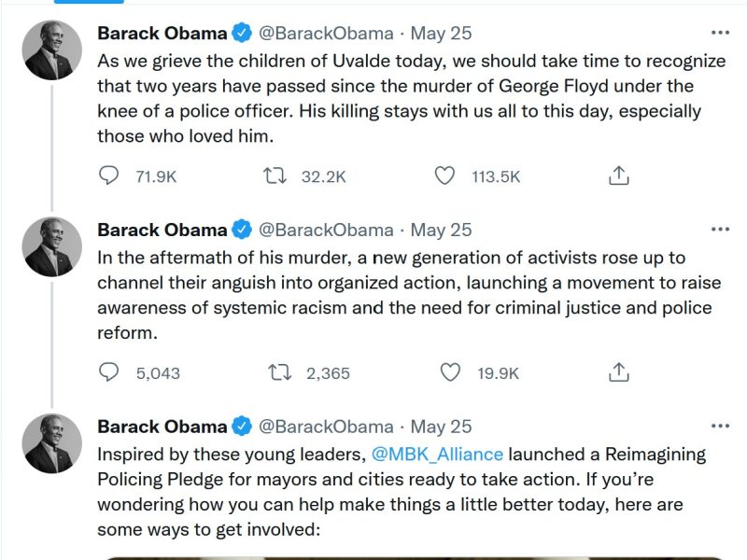Reply to the George Floyd anniversary tweet
Image resolution: width=747 pixels, height=560 pixels.
pos(110,175)
